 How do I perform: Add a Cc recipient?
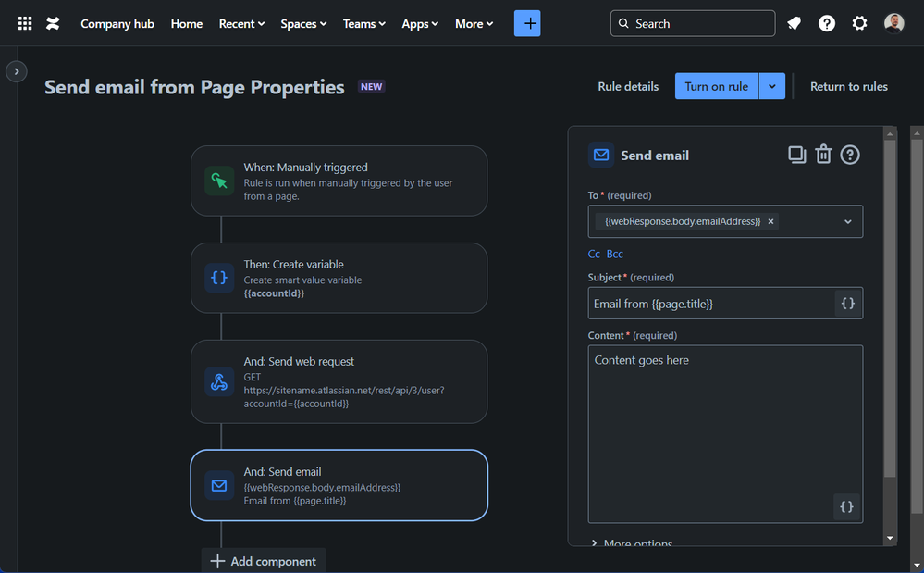[x=594, y=254]
